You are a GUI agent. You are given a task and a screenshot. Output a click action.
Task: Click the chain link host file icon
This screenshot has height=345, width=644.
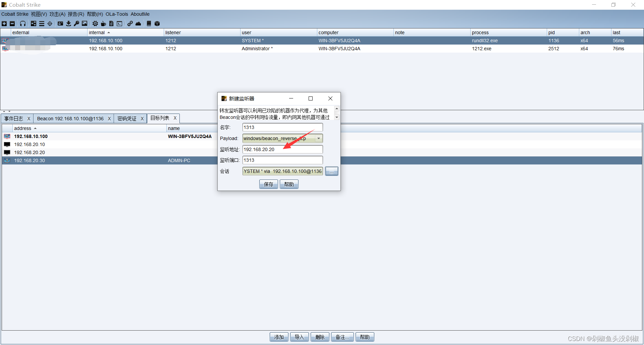tap(130, 23)
